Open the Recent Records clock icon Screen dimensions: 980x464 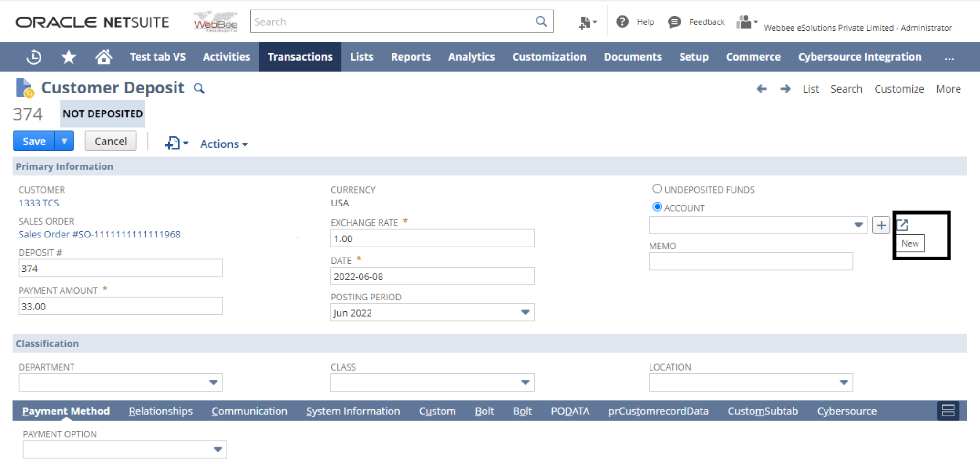click(x=34, y=57)
